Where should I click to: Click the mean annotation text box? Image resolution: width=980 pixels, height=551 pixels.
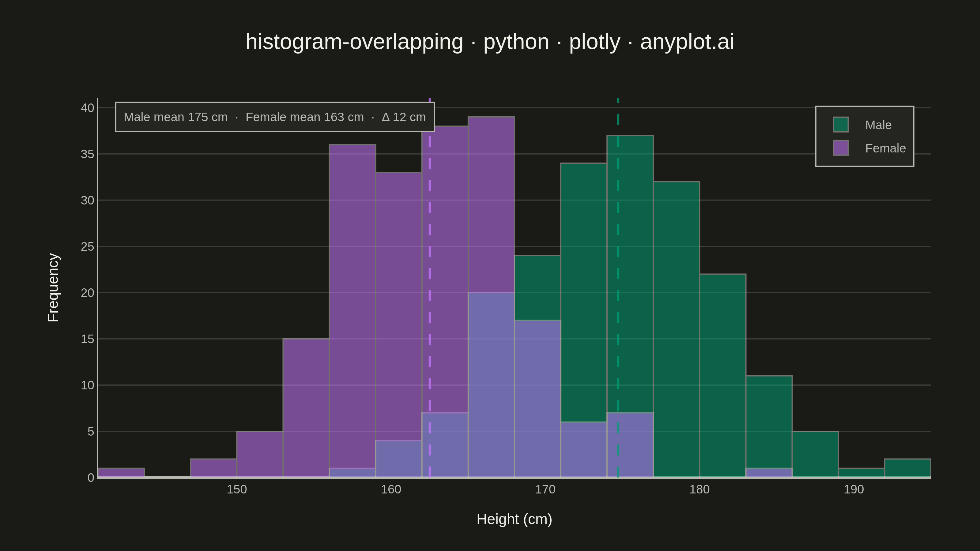point(275,117)
